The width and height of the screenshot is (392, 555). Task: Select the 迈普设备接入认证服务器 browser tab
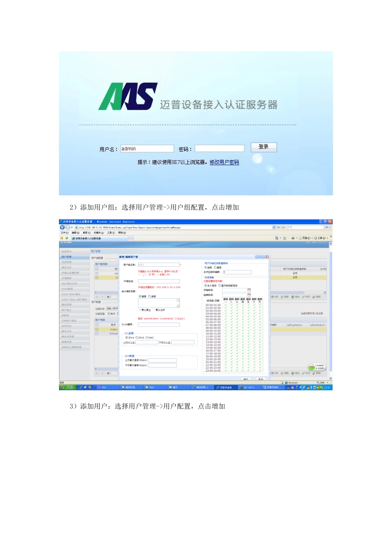[x=99, y=238]
